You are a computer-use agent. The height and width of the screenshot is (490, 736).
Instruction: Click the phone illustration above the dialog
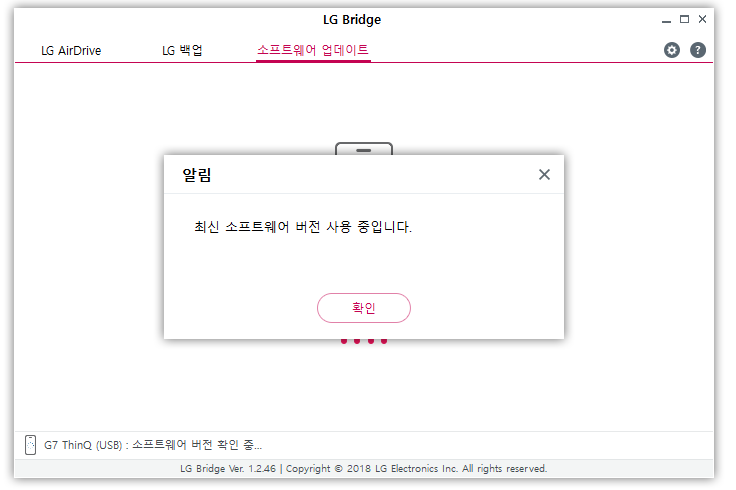[364, 149]
